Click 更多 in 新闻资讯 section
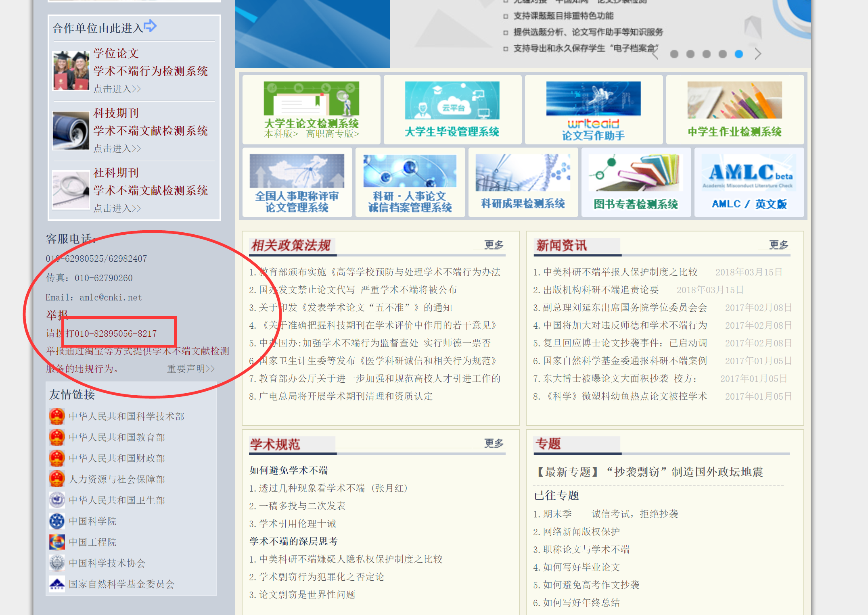 click(779, 245)
